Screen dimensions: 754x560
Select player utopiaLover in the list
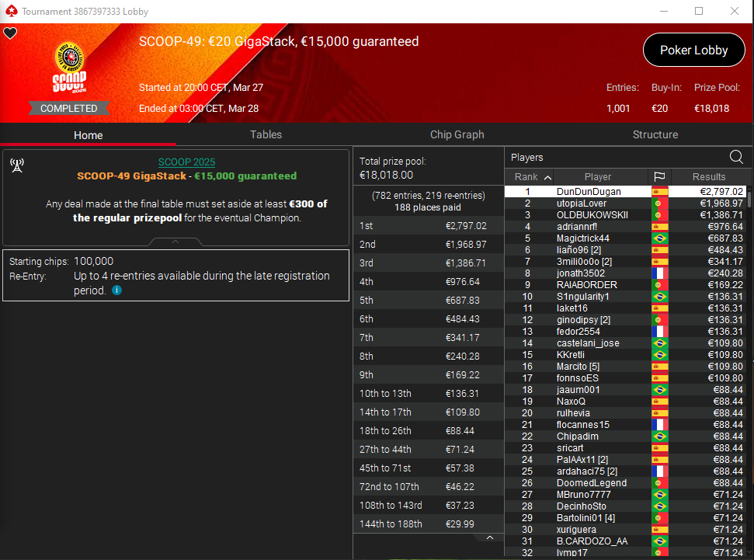coord(625,203)
